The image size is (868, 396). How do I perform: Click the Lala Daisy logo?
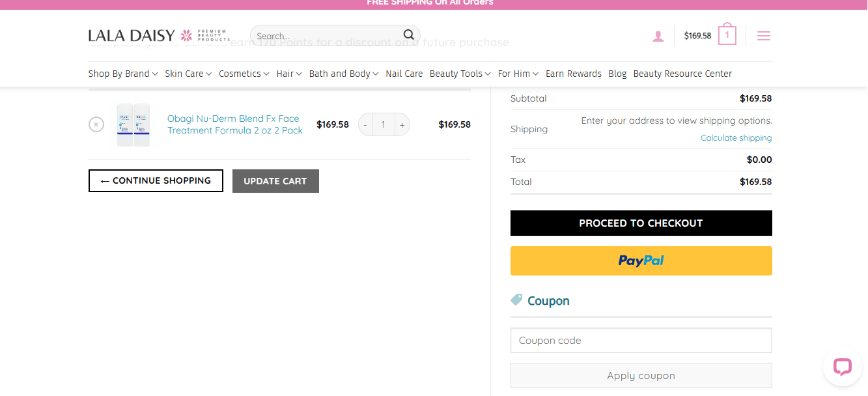point(160,35)
